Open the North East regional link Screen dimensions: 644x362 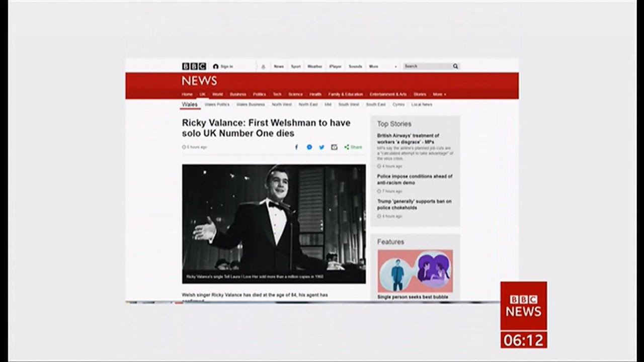pos(308,105)
